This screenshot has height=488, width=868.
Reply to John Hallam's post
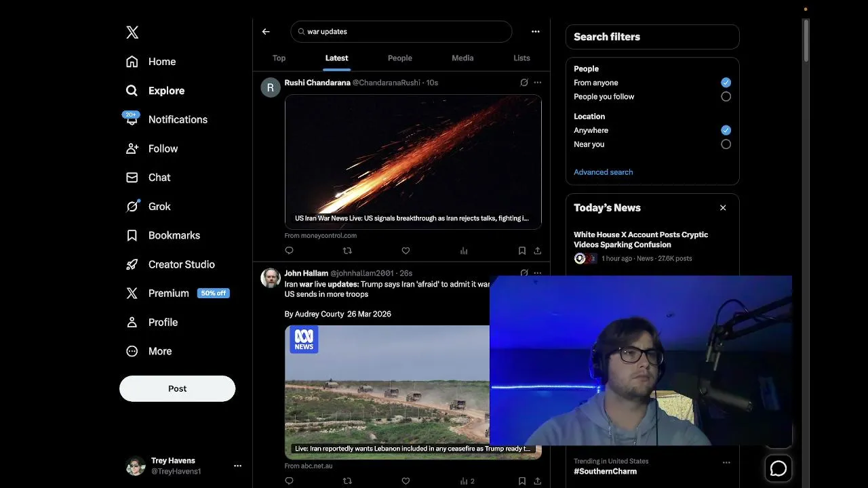click(x=289, y=481)
